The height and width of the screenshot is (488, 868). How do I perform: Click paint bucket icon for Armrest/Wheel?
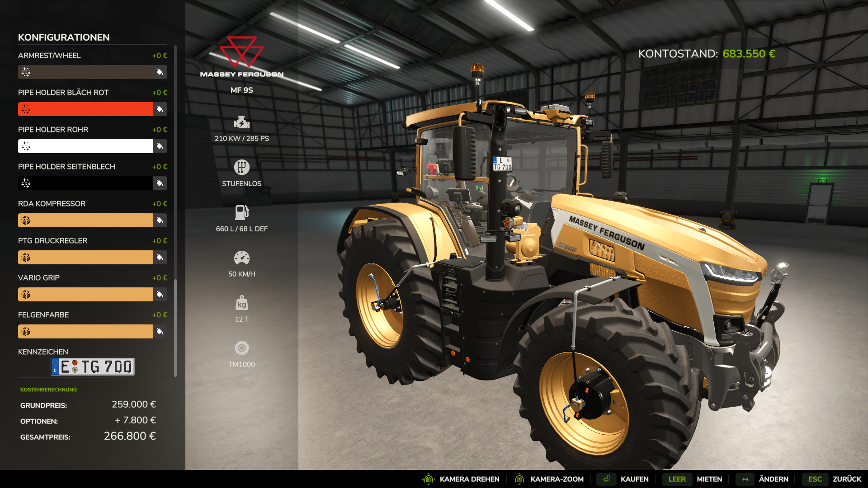(x=160, y=72)
